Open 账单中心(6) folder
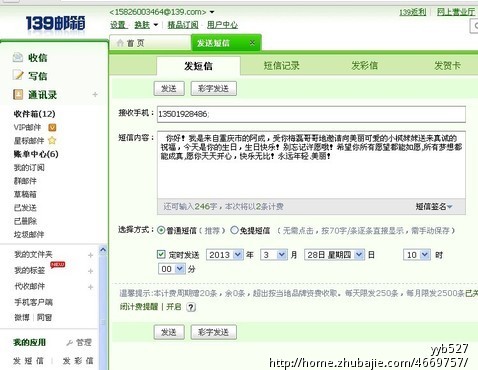Screen dimensions: 478x370 [x=36, y=154]
